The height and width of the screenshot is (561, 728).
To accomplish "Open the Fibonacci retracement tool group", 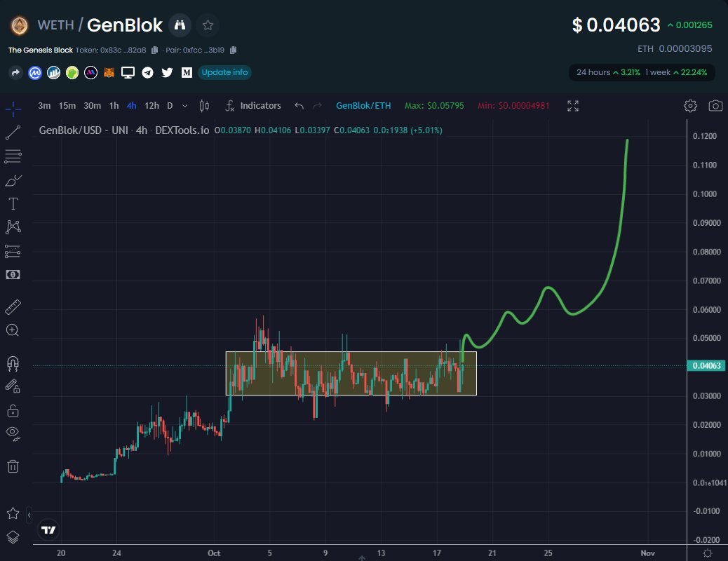I will [x=13, y=156].
